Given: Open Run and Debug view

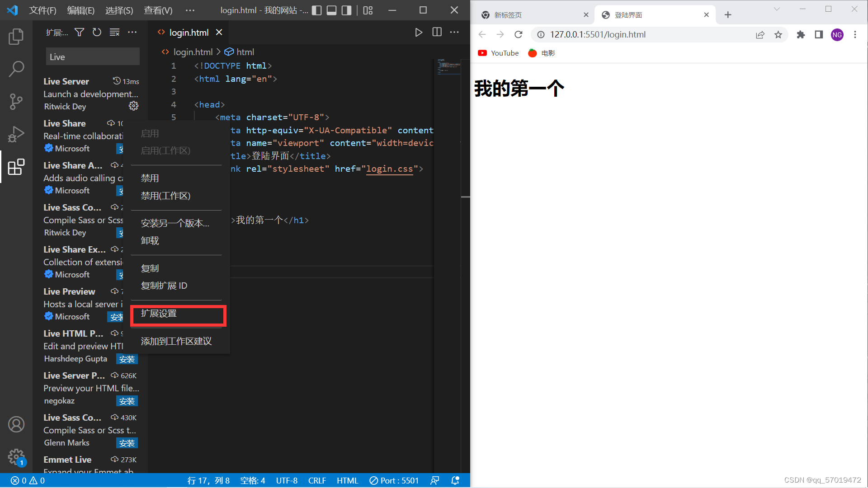Looking at the screenshot, I should 16,134.
